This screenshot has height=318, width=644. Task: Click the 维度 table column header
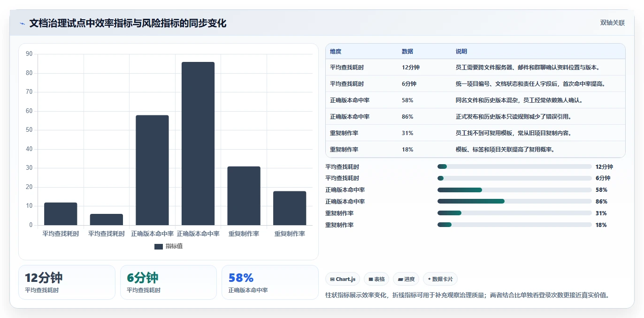[336, 52]
